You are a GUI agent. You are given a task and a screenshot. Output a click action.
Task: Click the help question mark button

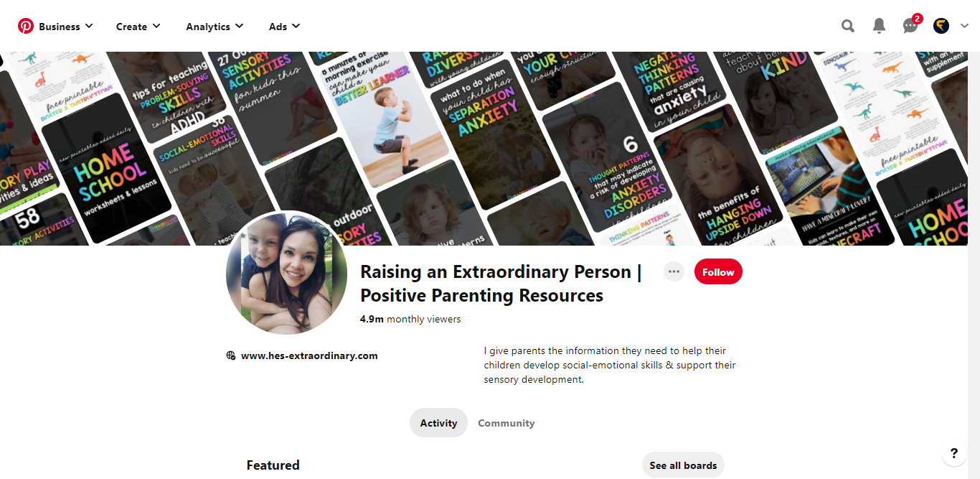953,453
